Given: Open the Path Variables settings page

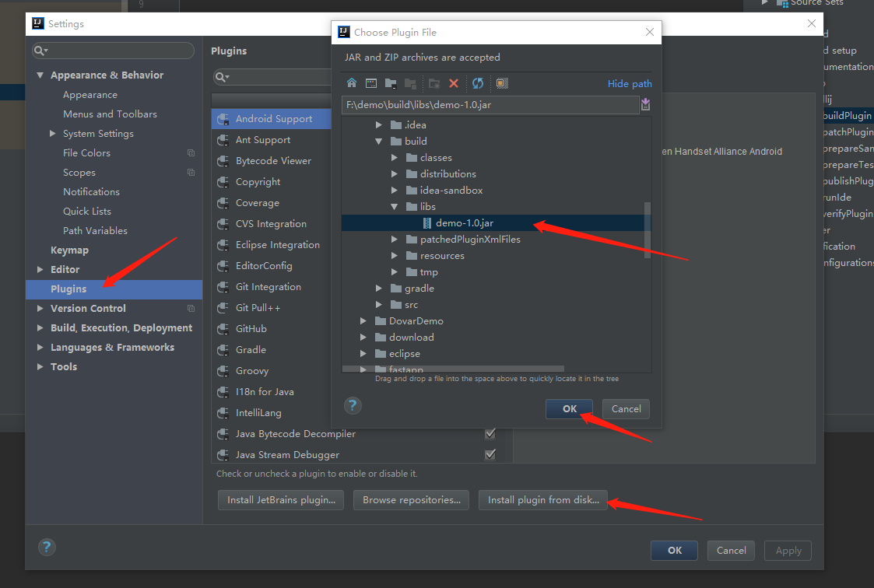Looking at the screenshot, I should (x=95, y=230).
